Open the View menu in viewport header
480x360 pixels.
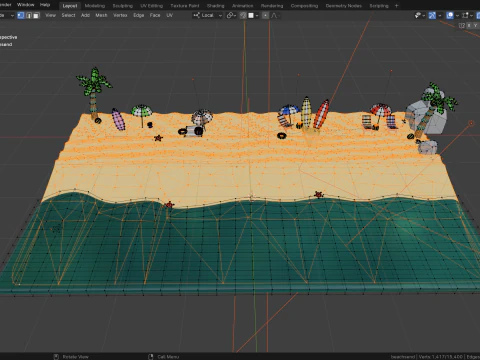[50, 15]
